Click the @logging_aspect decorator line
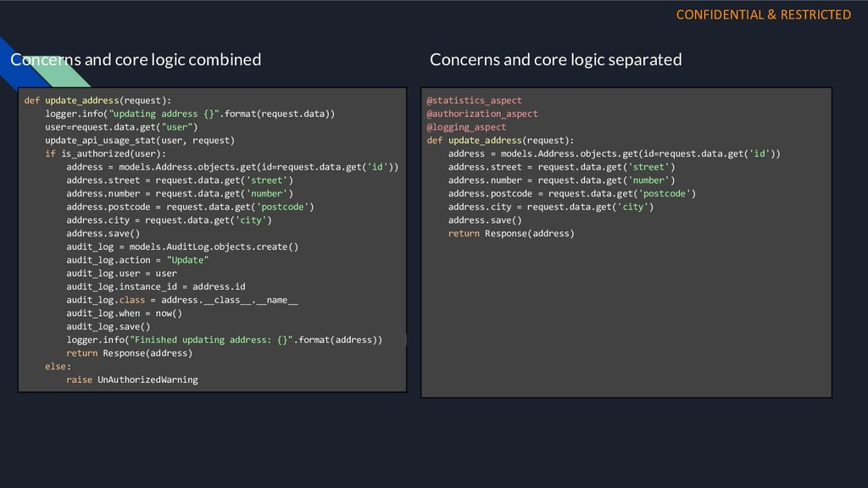The width and height of the screenshot is (868, 488). coord(466,127)
